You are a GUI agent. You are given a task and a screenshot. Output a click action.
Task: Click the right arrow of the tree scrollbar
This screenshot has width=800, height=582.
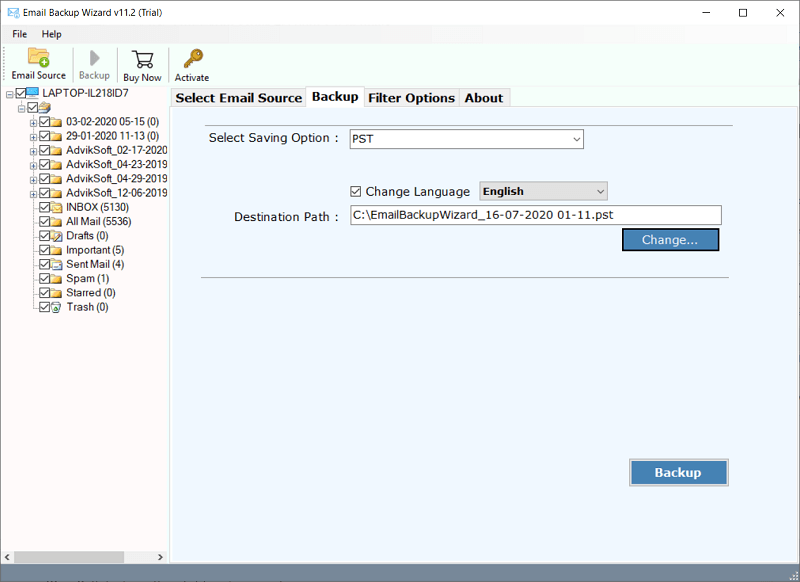[x=160, y=557]
